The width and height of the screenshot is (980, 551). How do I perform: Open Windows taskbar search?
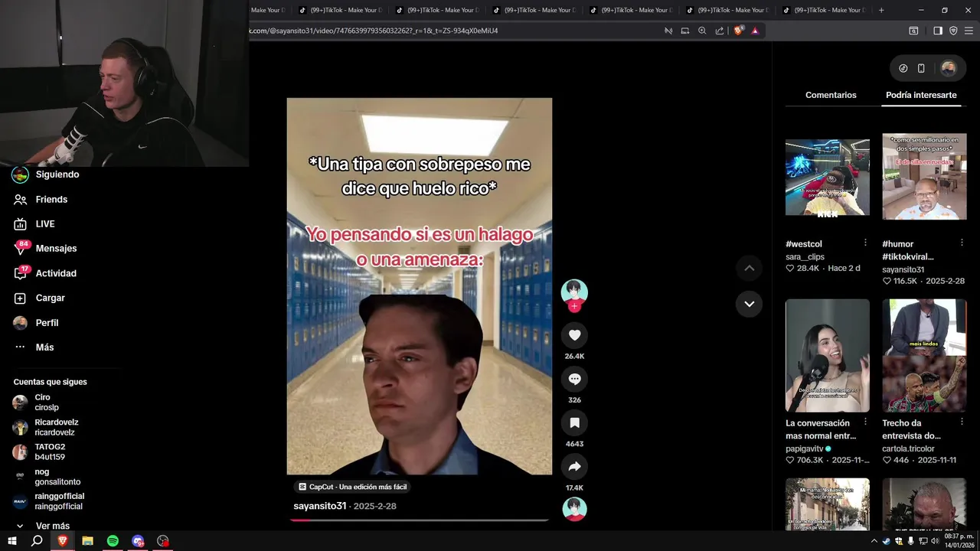click(37, 541)
